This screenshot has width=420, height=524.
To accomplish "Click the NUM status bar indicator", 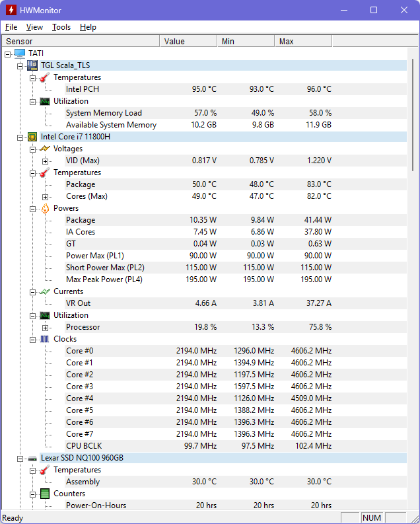I will pyautogui.click(x=372, y=517).
